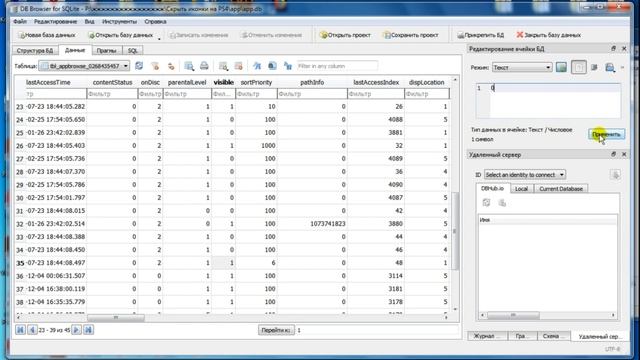Click the New Database toolbar button
640x360 pixels.
47,35
